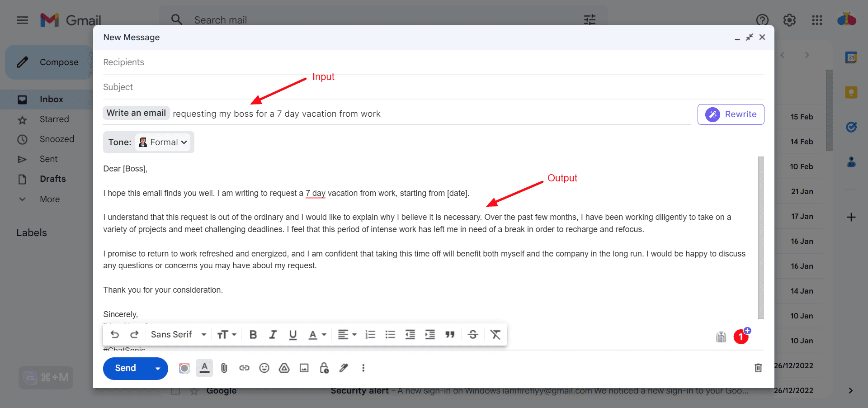Toggle strikethrough formatting
The height and width of the screenshot is (408, 868).
click(x=473, y=335)
